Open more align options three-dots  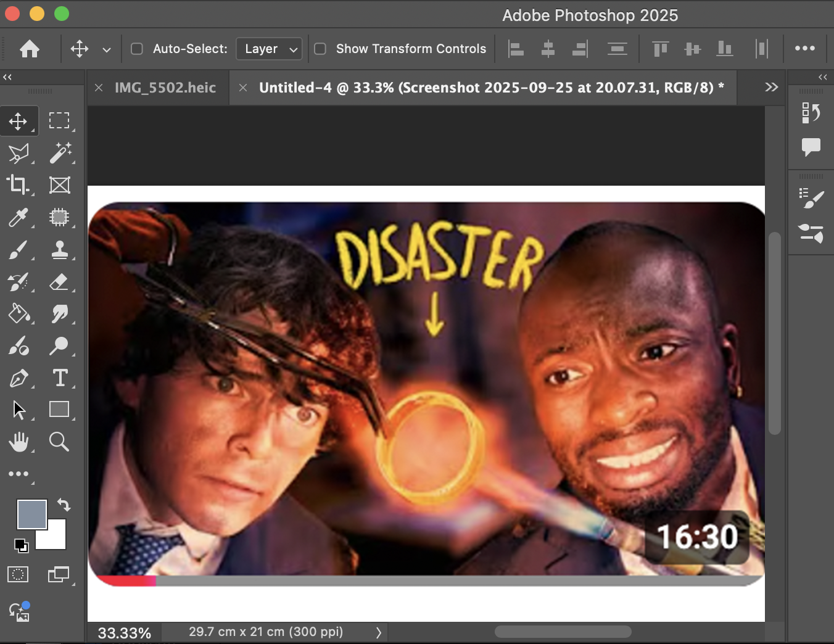[804, 48]
